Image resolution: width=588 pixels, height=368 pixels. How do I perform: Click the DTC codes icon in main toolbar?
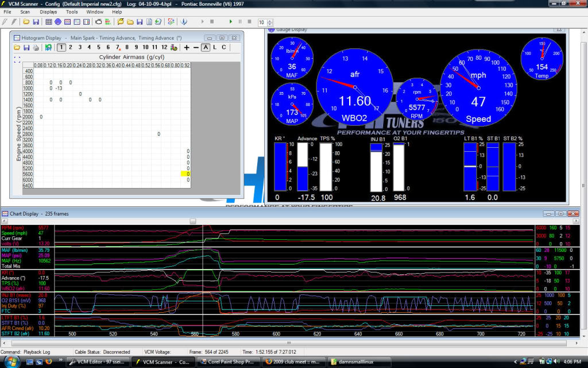(108, 22)
